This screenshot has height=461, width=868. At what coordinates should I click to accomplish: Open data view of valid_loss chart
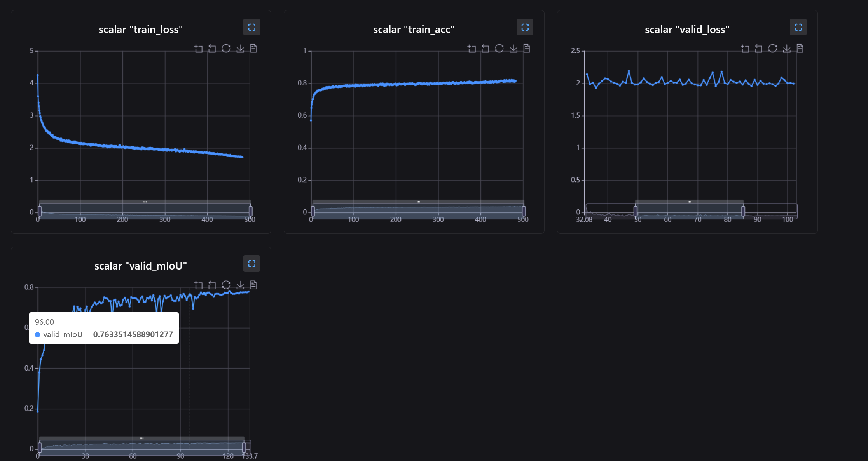[x=800, y=49]
